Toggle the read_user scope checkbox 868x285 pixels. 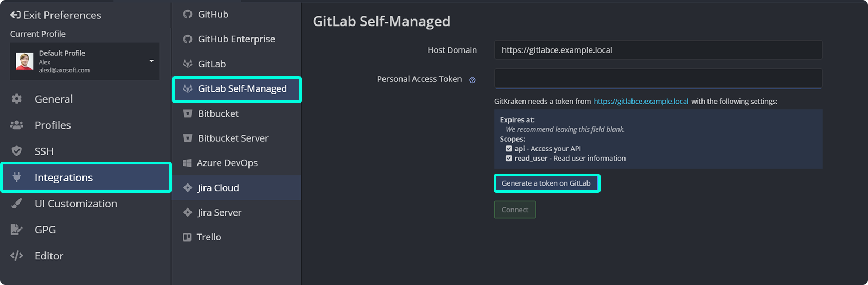pos(509,159)
